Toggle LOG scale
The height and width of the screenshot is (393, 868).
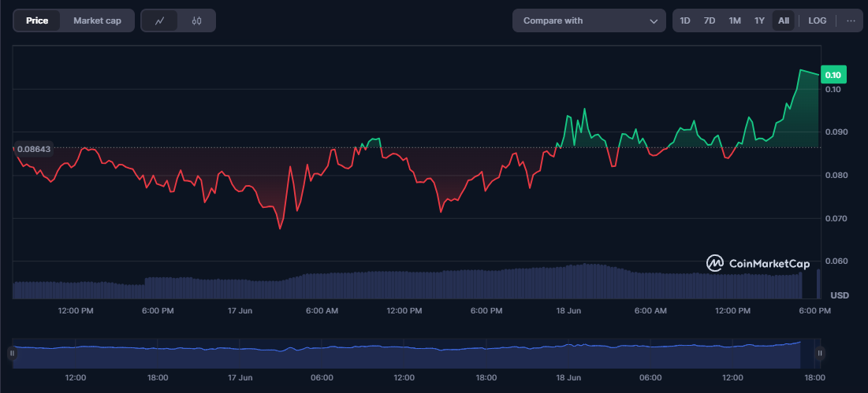tap(817, 20)
